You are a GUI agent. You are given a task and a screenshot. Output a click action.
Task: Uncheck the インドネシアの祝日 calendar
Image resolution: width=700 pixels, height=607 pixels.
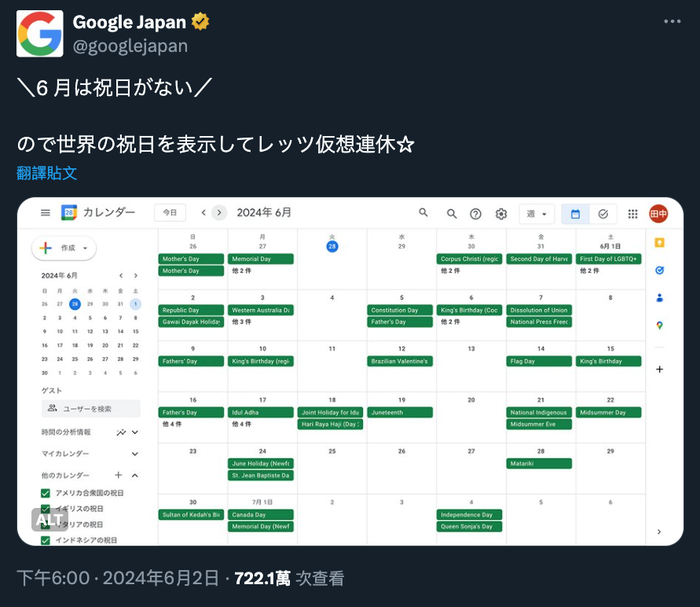point(46,540)
